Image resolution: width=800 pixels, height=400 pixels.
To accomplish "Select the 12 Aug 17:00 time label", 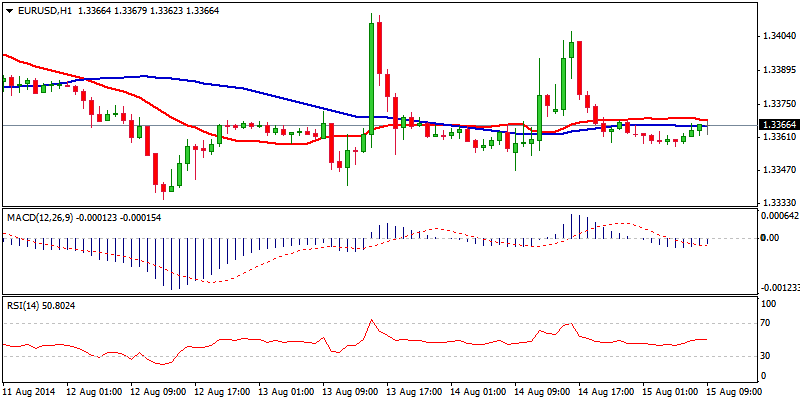I will 224,392.
